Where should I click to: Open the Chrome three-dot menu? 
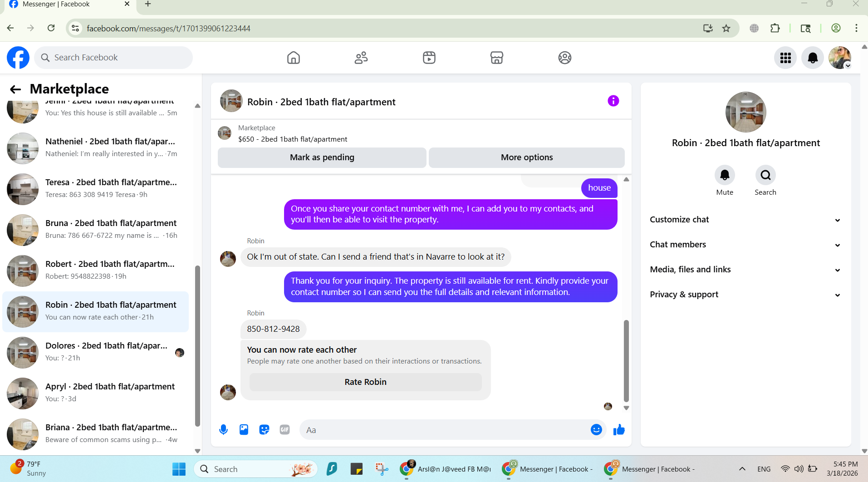pyautogui.click(x=856, y=28)
